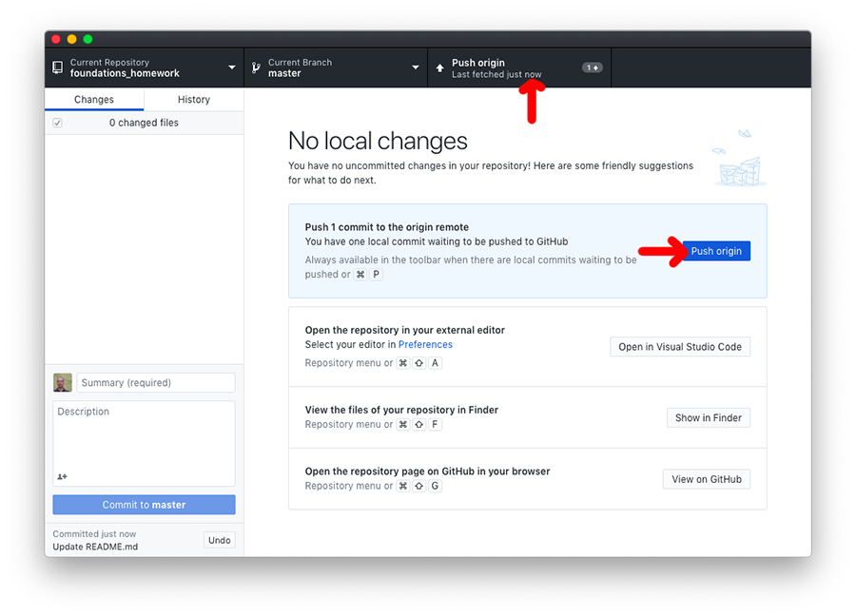Click Push origin in the toolbar
Image resolution: width=856 pixels, height=616 pixels.
(x=519, y=67)
